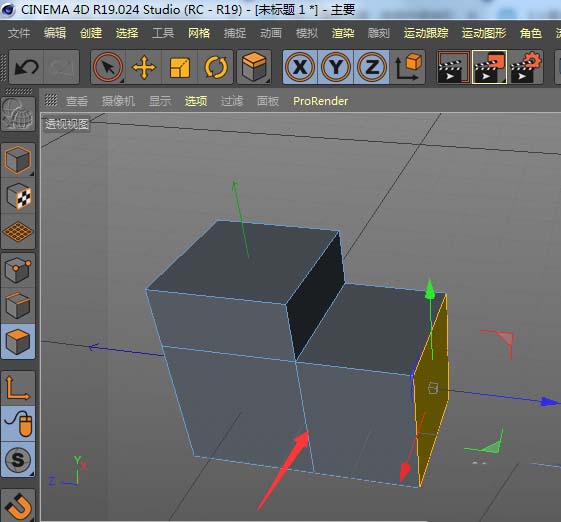Viewport: 561px width, 522px height.
Task: Select the Scale tool icon
Action: tap(180, 67)
